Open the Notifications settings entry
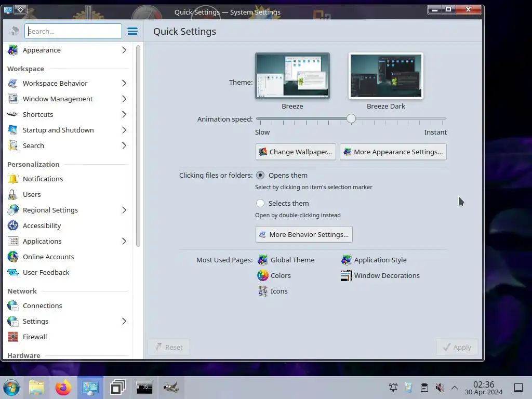This screenshot has height=399, width=532. [67, 179]
